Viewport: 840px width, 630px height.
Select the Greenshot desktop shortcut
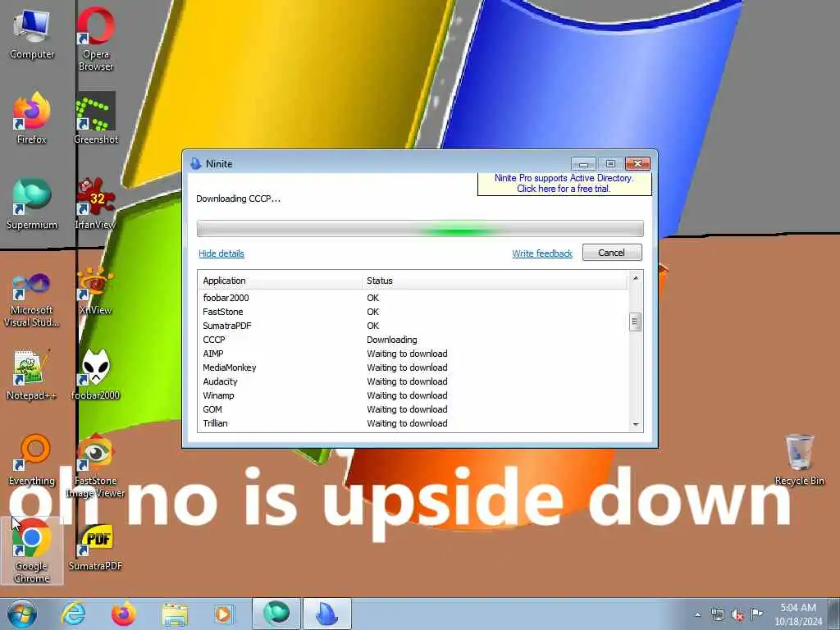click(x=95, y=118)
